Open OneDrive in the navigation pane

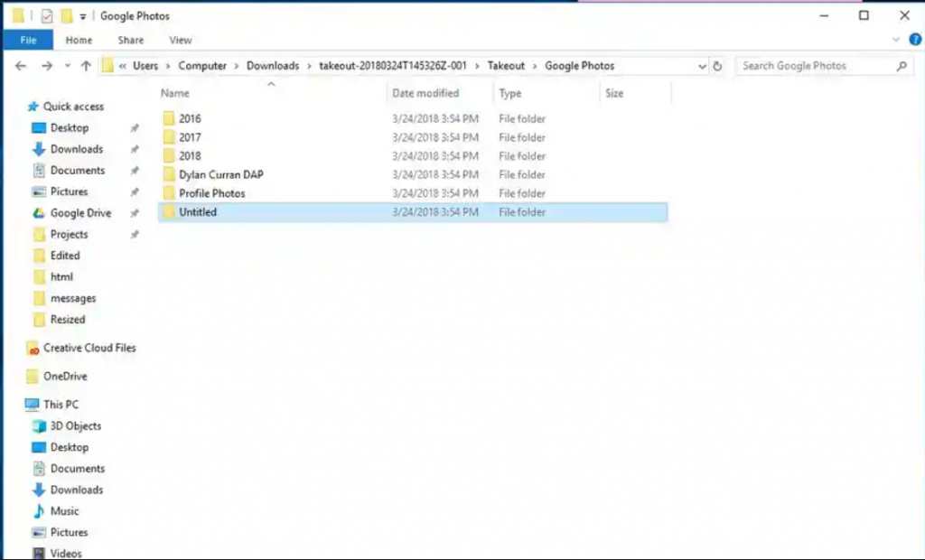(65, 377)
